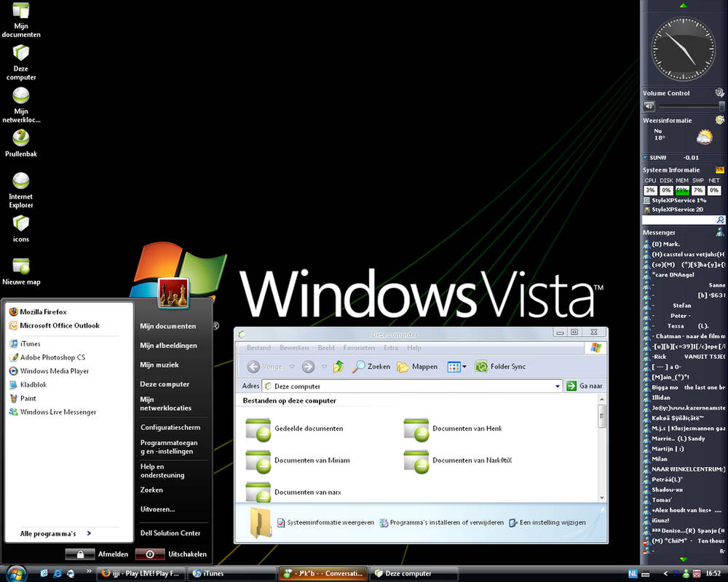Switch to Firefox Play LIVE taskbar button
This screenshot has width=728, height=582.
click(x=141, y=574)
